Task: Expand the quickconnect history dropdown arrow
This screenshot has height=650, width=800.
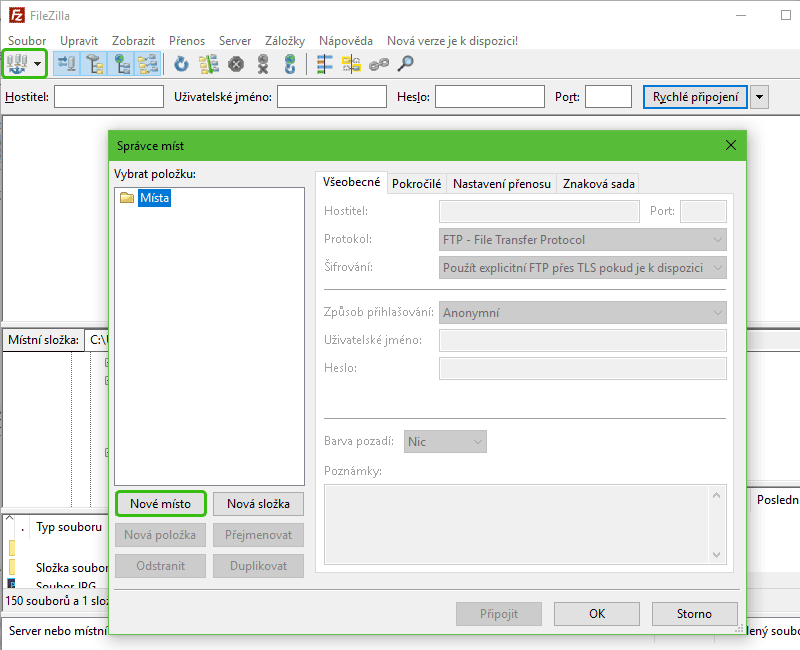Action: tap(759, 97)
